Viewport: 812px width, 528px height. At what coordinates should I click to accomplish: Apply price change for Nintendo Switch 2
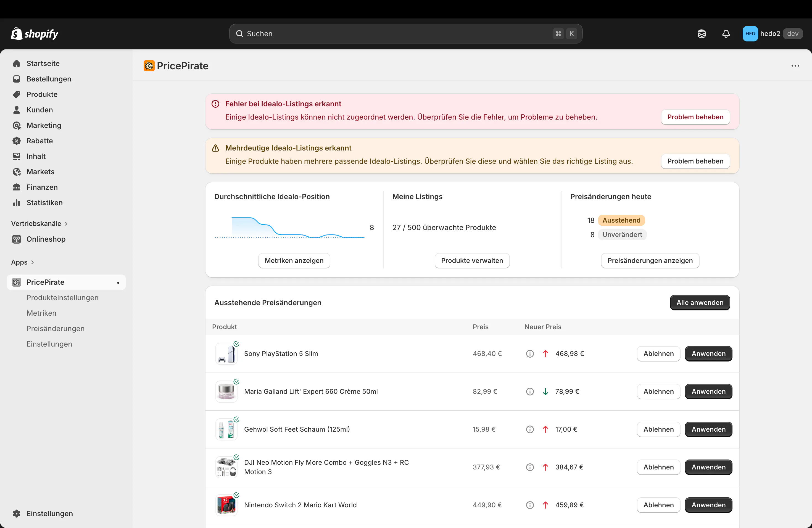pyautogui.click(x=709, y=505)
